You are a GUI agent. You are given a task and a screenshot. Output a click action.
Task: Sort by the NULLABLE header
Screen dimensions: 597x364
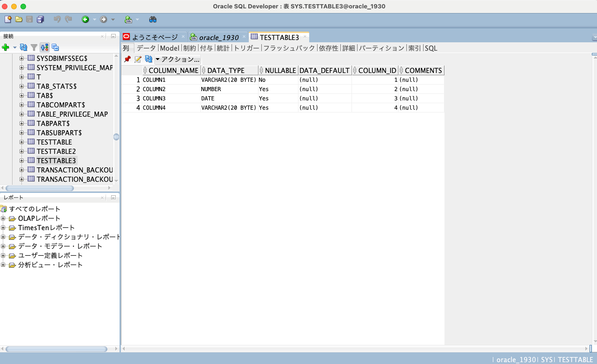pyautogui.click(x=278, y=70)
